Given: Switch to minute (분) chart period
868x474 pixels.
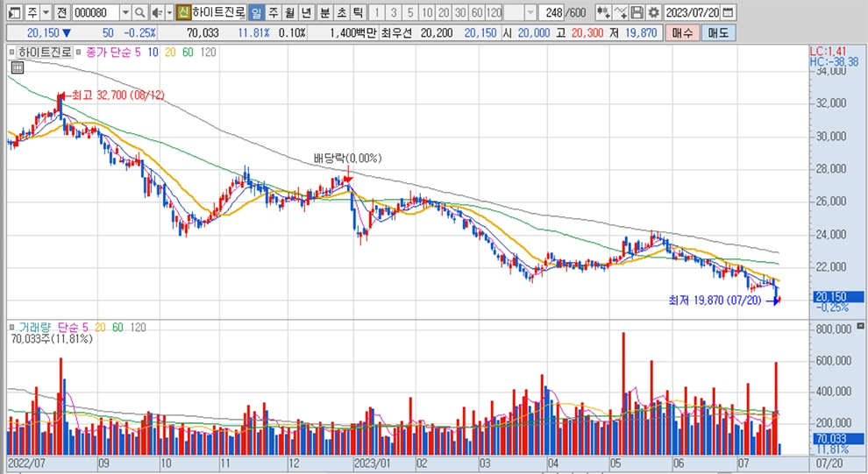Looking at the screenshot, I should (324, 12).
